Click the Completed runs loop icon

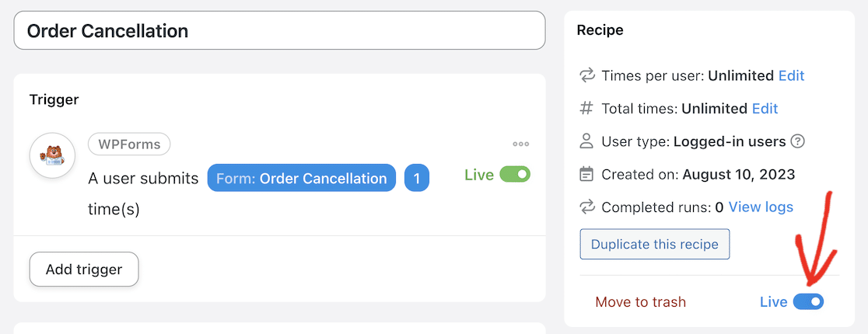(587, 207)
